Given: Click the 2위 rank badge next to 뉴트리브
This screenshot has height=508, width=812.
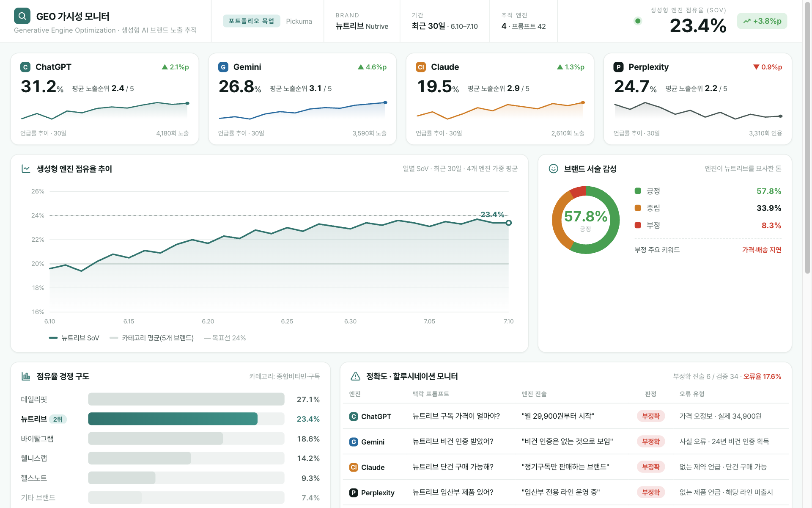Looking at the screenshot, I should [58, 419].
